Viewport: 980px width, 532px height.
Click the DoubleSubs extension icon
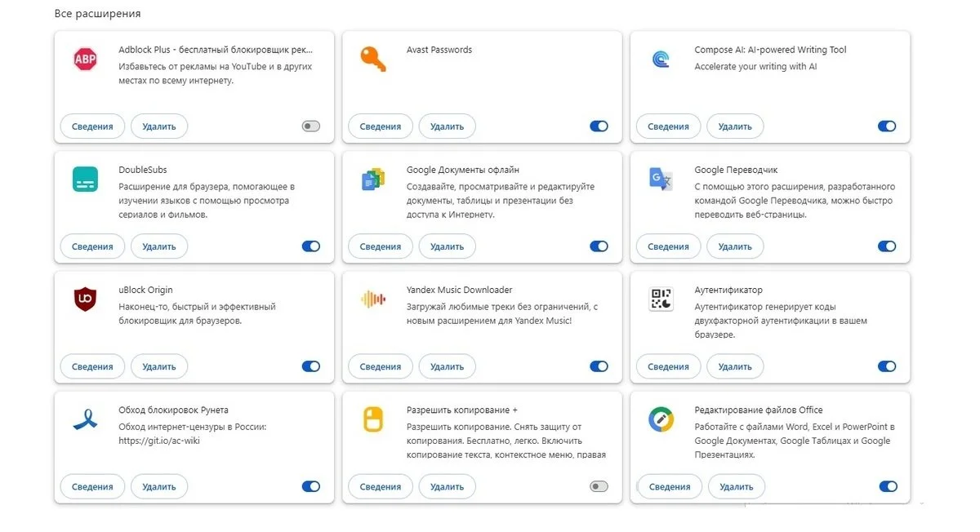(85, 179)
